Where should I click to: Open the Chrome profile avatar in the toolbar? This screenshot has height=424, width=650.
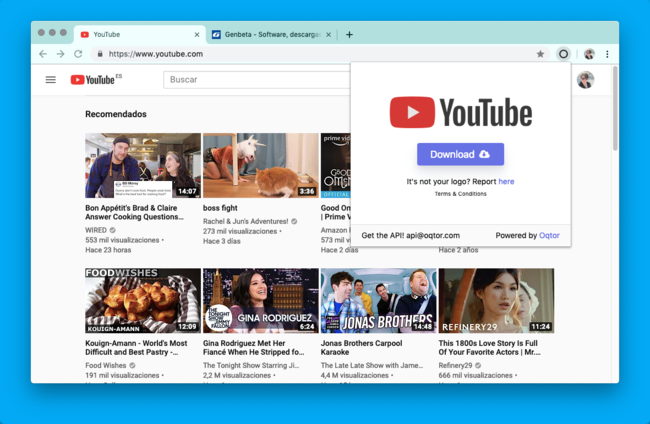tap(589, 54)
